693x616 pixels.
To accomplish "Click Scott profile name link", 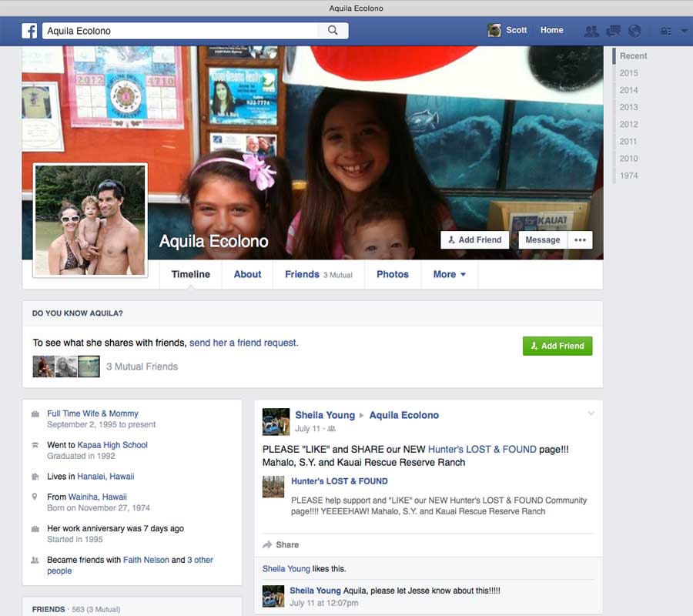I will pyautogui.click(x=516, y=30).
